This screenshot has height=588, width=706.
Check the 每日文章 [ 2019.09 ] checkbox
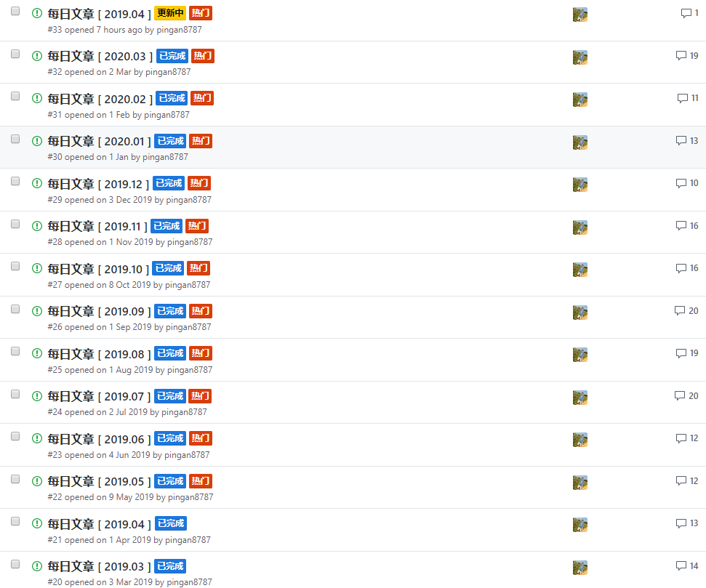pyautogui.click(x=15, y=309)
